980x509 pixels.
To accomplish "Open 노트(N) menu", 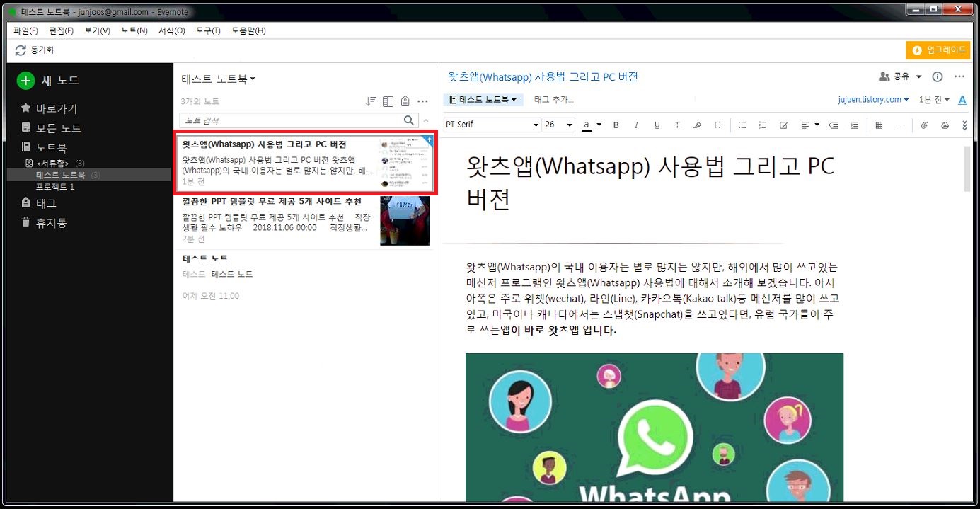I will click(x=134, y=30).
